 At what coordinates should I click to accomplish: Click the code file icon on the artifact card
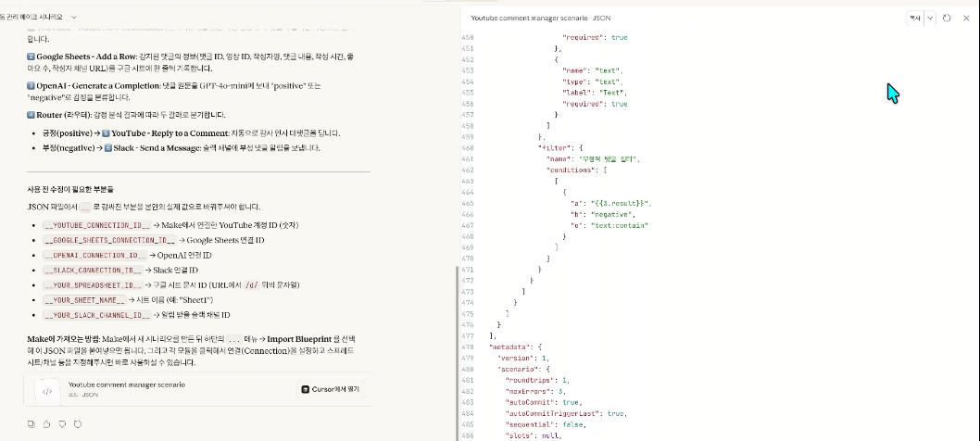pyautogui.click(x=47, y=392)
